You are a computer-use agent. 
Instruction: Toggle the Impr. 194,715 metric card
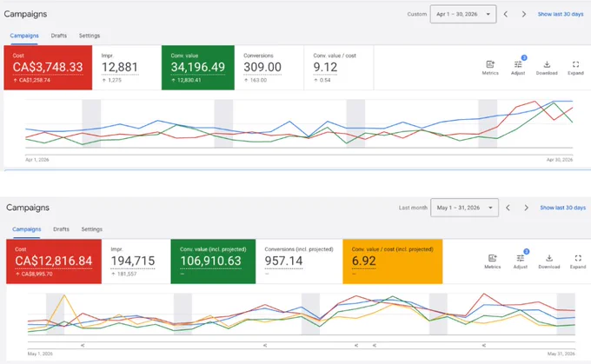(136, 261)
